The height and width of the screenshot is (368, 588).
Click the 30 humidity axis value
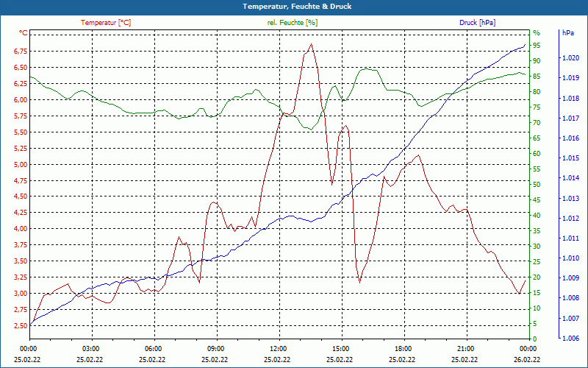coord(537,247)
